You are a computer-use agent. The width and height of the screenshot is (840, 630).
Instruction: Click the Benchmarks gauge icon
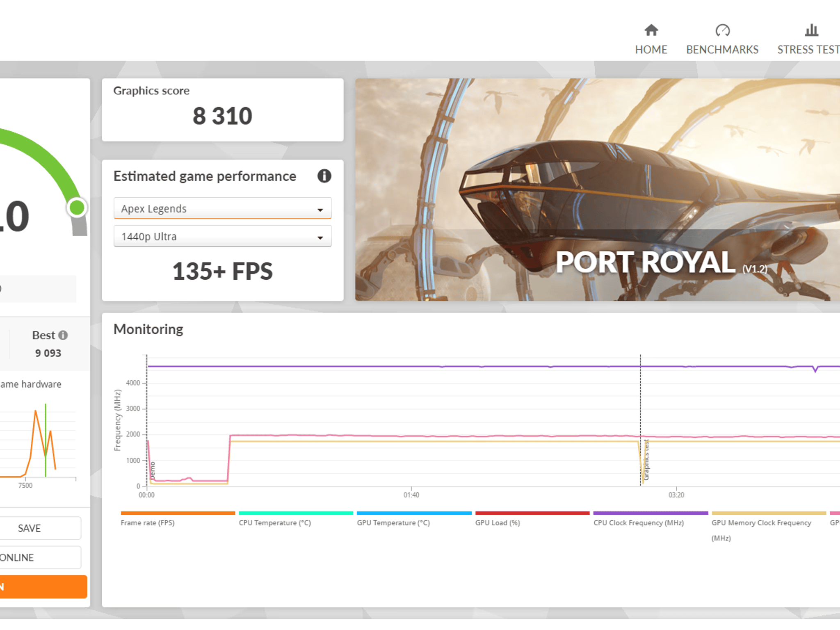tap(722, 30)
